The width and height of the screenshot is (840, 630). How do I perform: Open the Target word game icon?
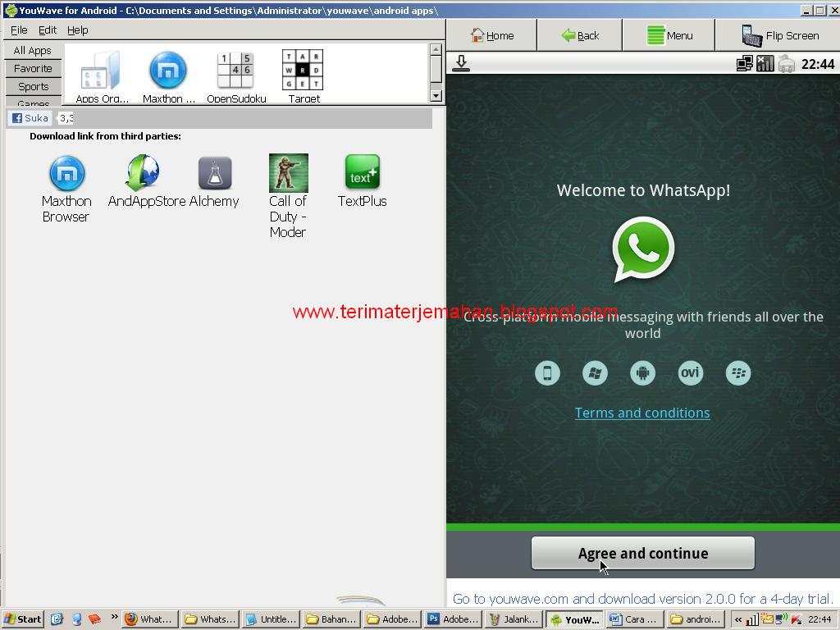click(x=303, y=70)
